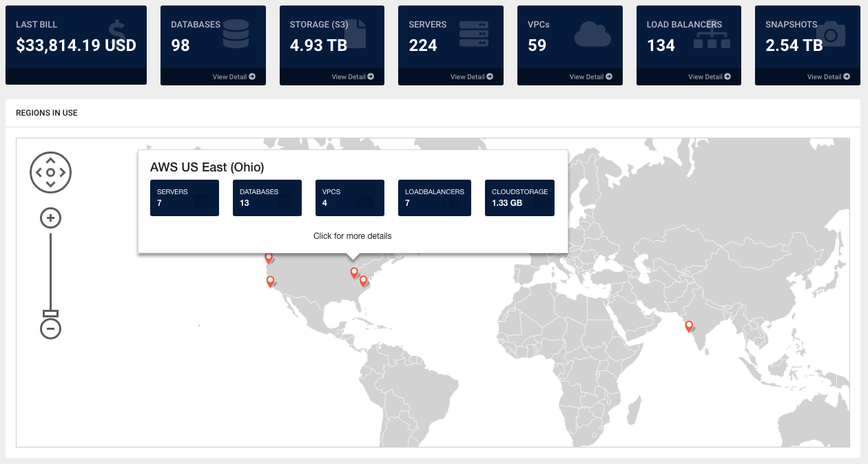This screenshot has height=464, width=868.
Task: Click the VPCs count 59
Action: [x=537, y=45]
